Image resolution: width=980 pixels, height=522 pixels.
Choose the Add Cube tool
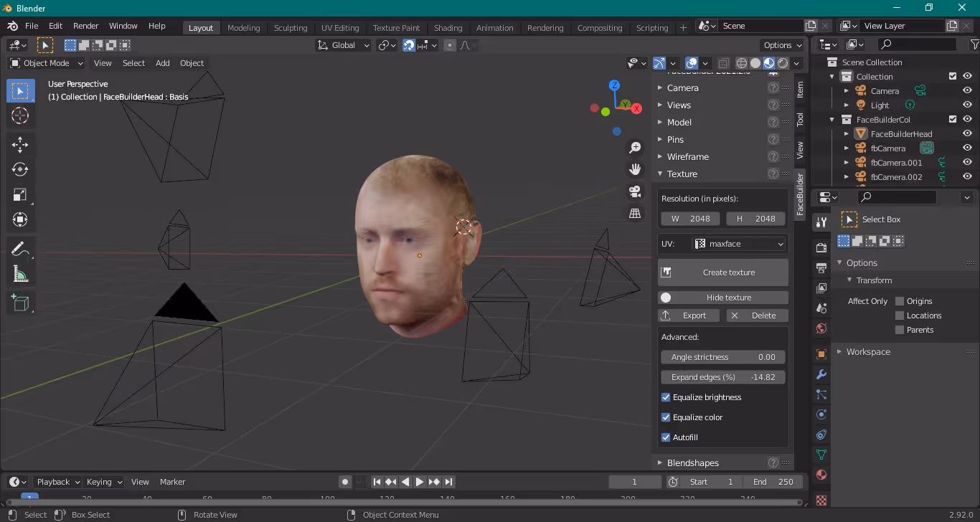(20, 303)
